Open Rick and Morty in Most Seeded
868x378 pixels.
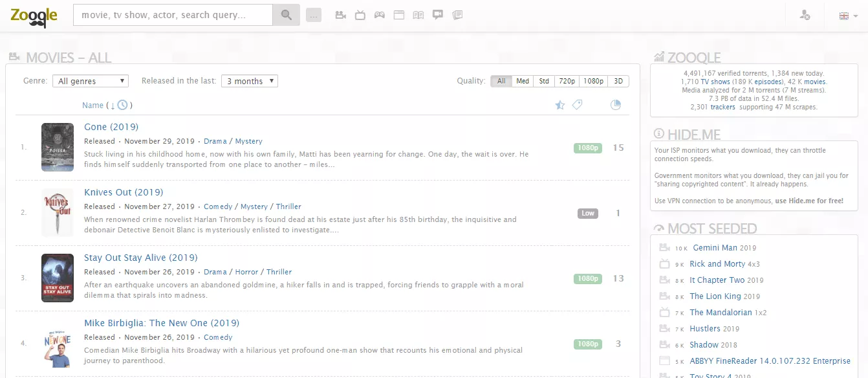click(717, 264)
